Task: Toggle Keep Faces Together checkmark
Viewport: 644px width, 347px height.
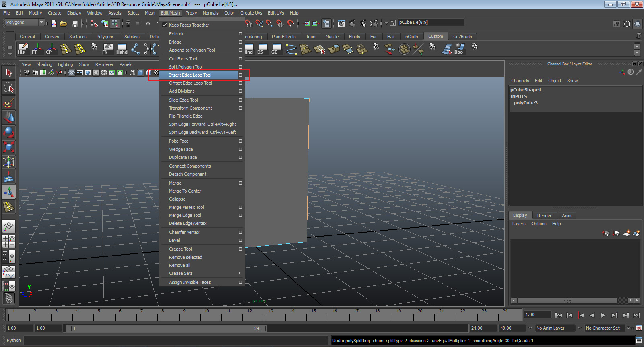Action: [165, 25]
